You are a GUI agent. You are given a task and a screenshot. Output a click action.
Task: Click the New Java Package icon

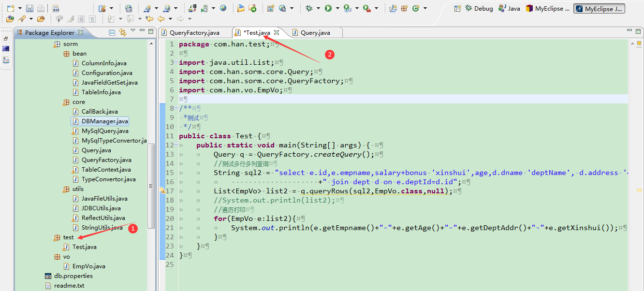click(404, 8)
